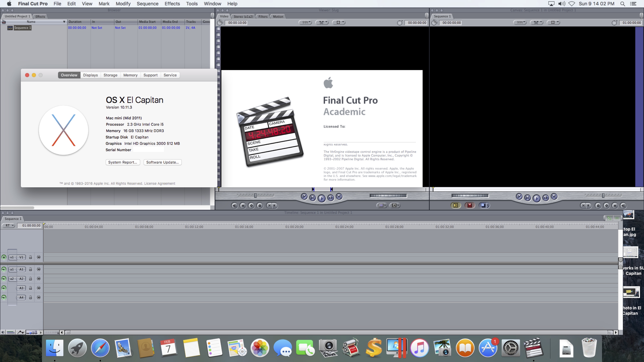The image size is (644, 362).
Task: Switch to the Filters tab in Viewer
Action: click(x=263, y=16)
